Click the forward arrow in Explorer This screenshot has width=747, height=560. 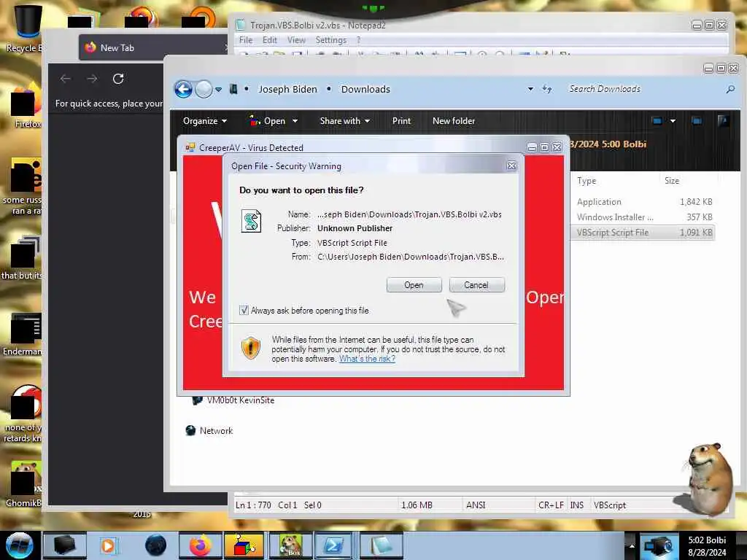pyautogui.click(x=204, y=89)
